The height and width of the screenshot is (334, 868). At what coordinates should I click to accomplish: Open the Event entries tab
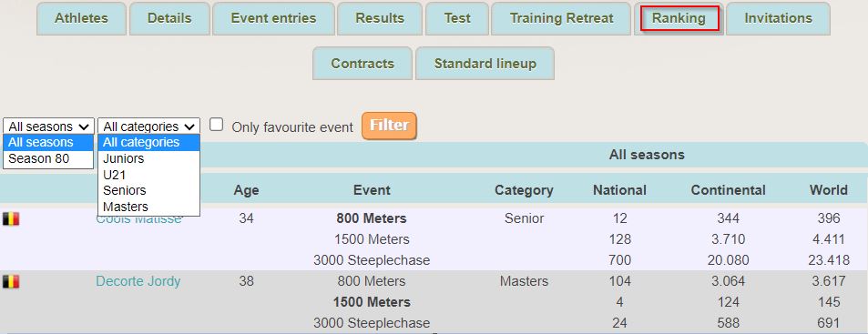pos(273,18)
